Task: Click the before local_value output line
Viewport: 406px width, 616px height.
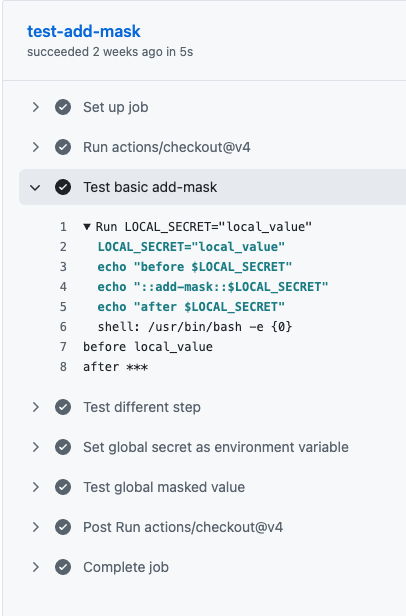Action: tap(148, 347)
